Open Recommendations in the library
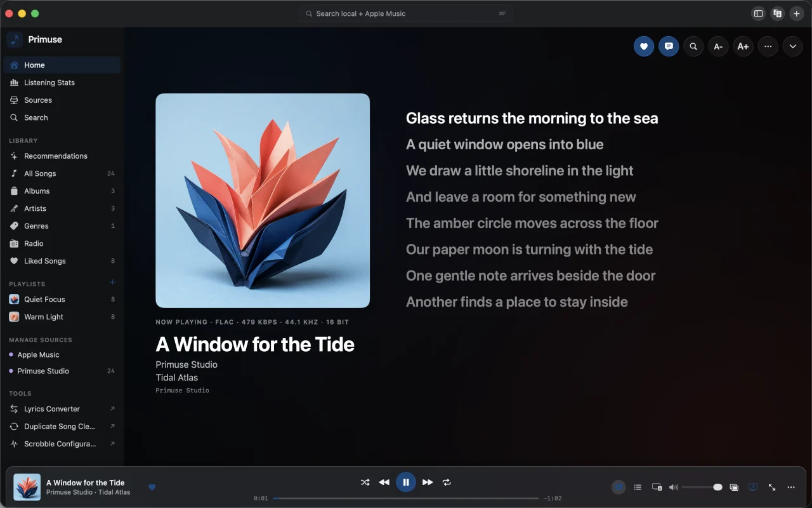 click(x=62, y=156)
